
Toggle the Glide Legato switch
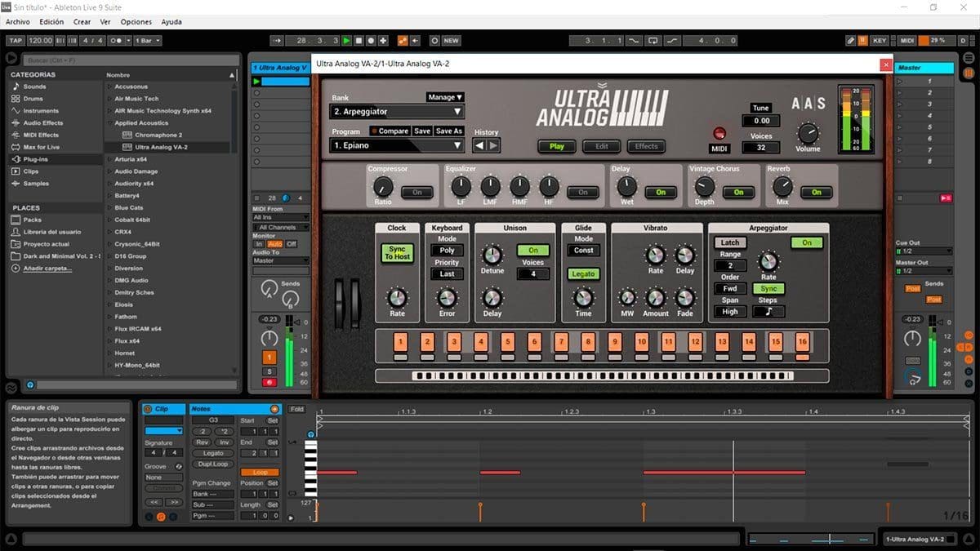583,274
